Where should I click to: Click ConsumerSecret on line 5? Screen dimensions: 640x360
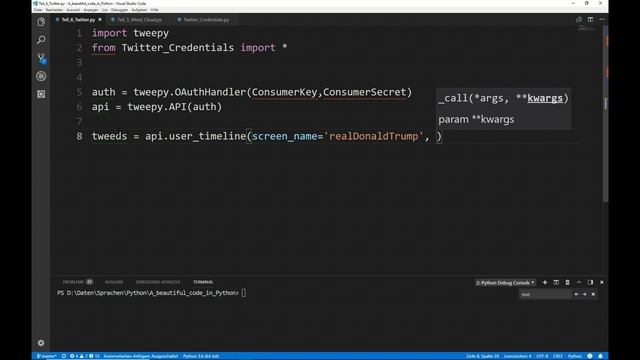(x=364, y=92)
